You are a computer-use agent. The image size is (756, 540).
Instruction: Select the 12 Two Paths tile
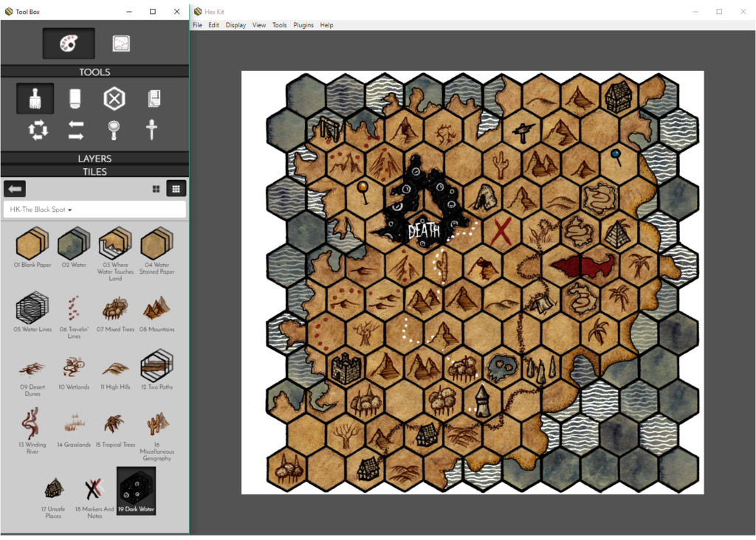(x=157, y=370)
